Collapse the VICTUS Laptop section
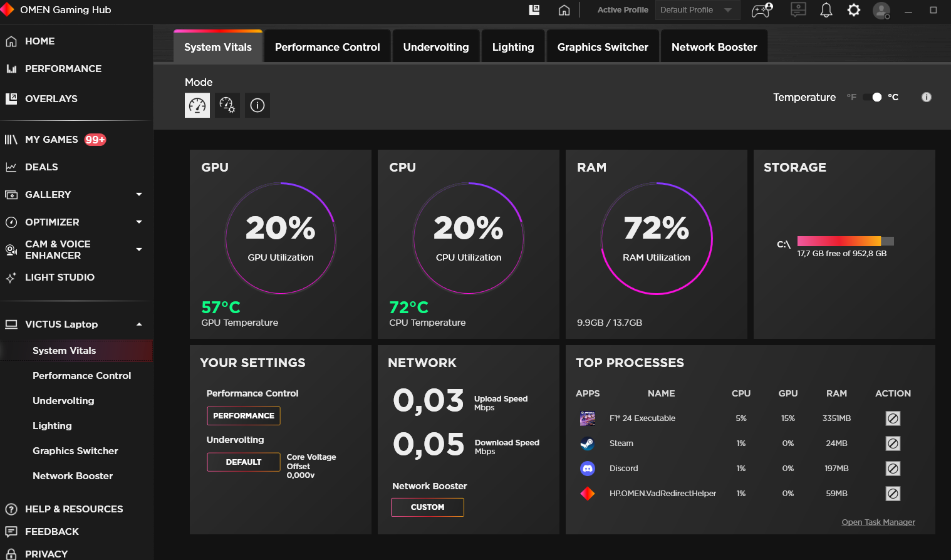 139,324
